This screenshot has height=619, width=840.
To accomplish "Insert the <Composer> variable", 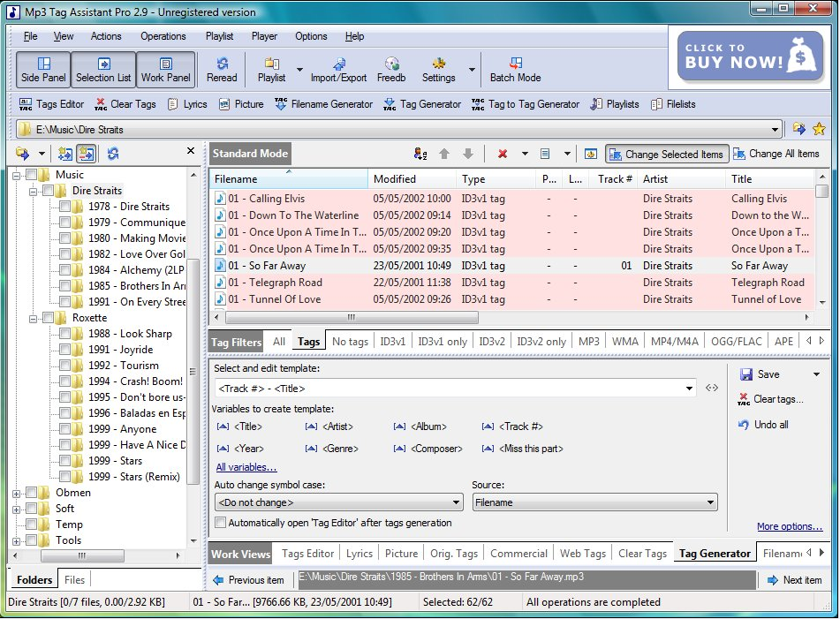I will point(428,449).
